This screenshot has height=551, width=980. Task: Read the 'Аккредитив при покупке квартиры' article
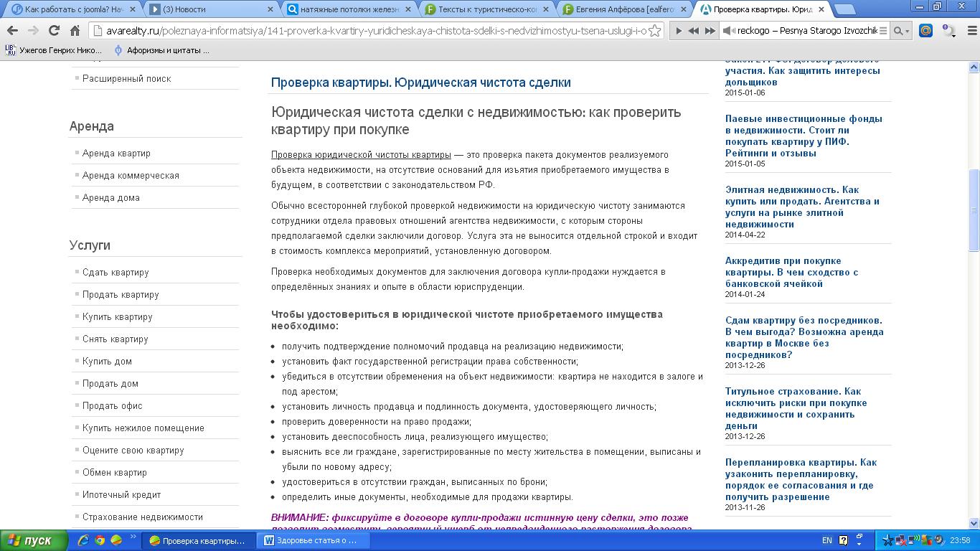point(791,272)
